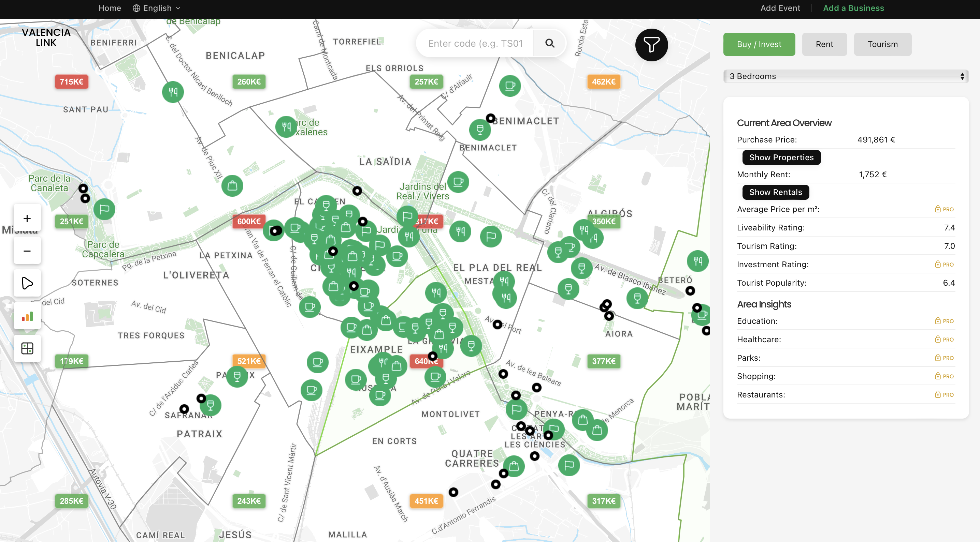
Task: Zoom in using the plus map control
Action: tap(27, 218)
